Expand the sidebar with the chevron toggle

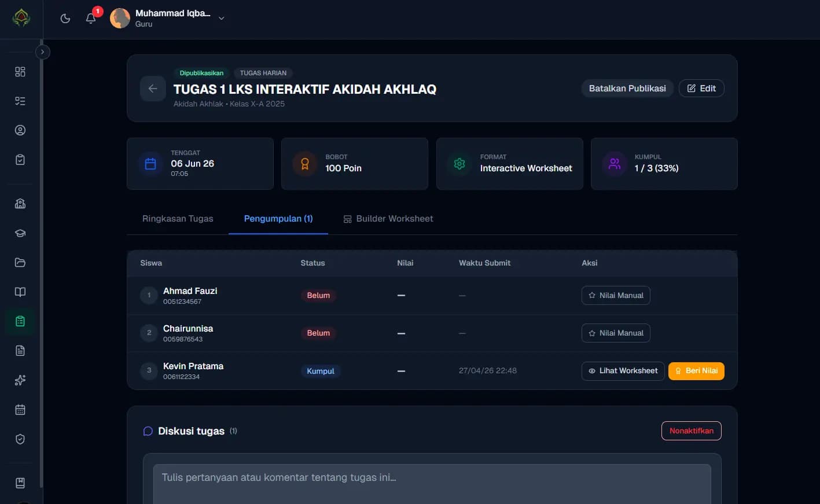42,52
